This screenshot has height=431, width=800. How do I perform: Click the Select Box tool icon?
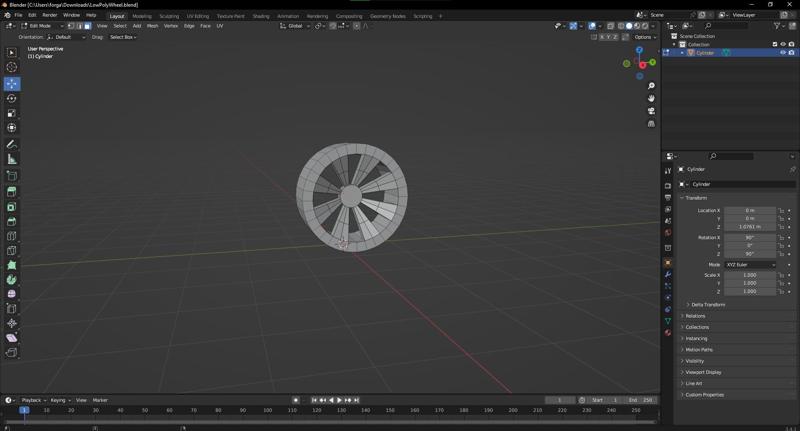tap(11, 53)
